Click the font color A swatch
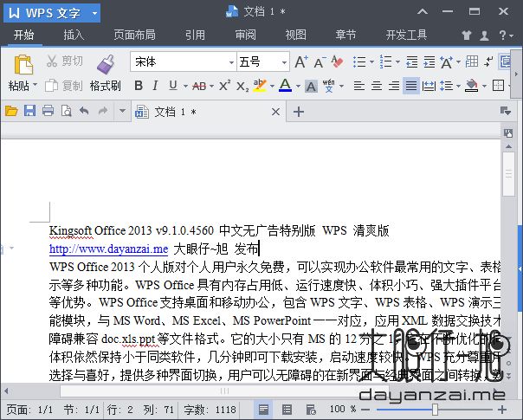Screen dimensions: 523x420 (285, 86)
